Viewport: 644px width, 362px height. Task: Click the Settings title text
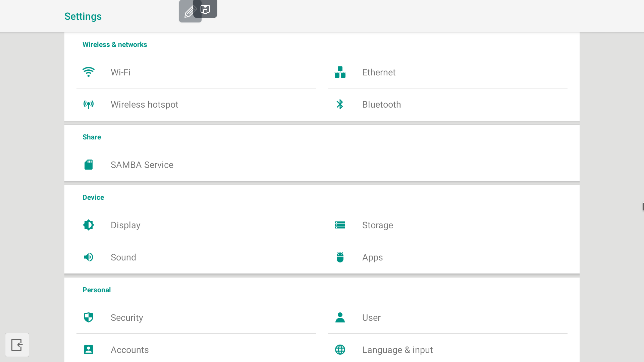(83, 16)
